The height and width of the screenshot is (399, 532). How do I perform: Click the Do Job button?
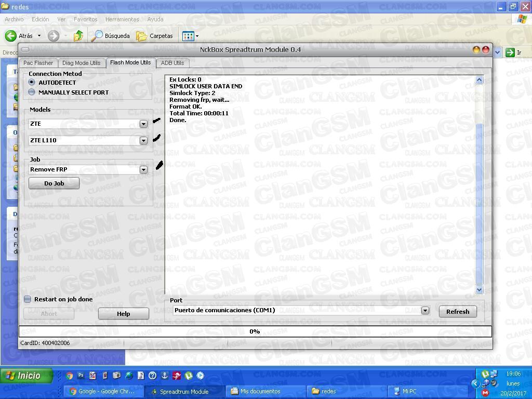[x=54, y=183]
